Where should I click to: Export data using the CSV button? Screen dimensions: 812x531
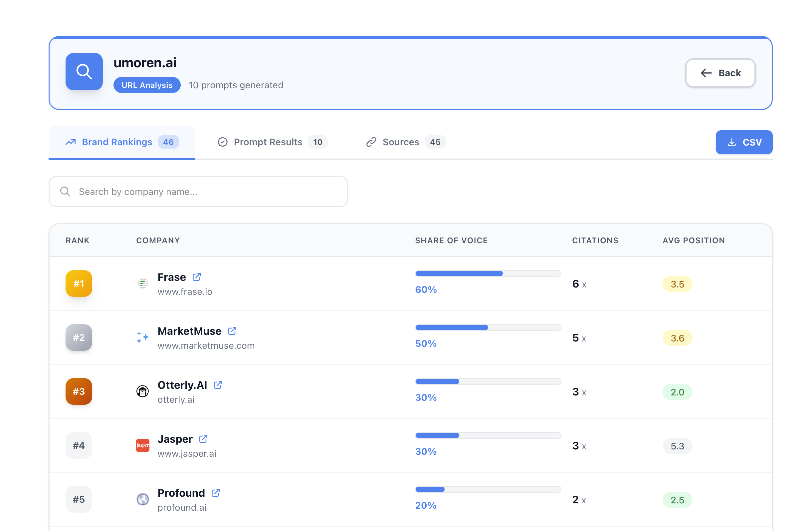(744, 142)
